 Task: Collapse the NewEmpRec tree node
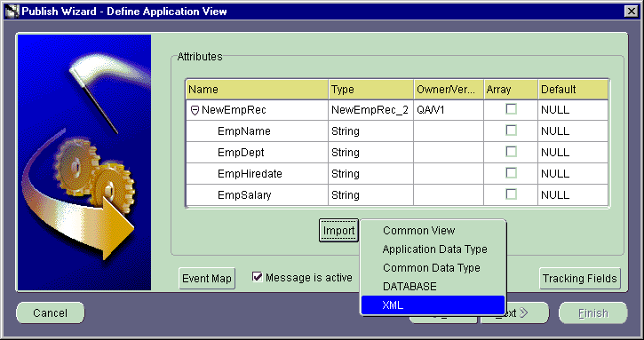point(195,110)
